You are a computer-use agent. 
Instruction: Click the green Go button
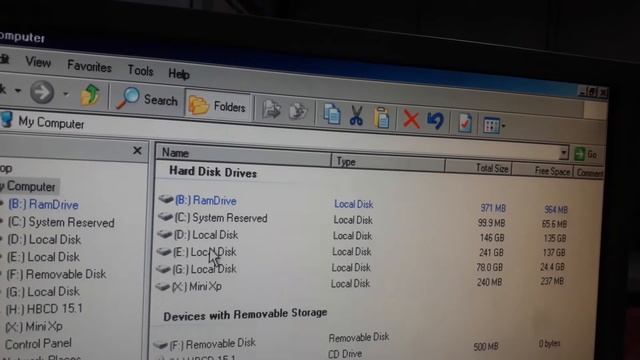586,154
